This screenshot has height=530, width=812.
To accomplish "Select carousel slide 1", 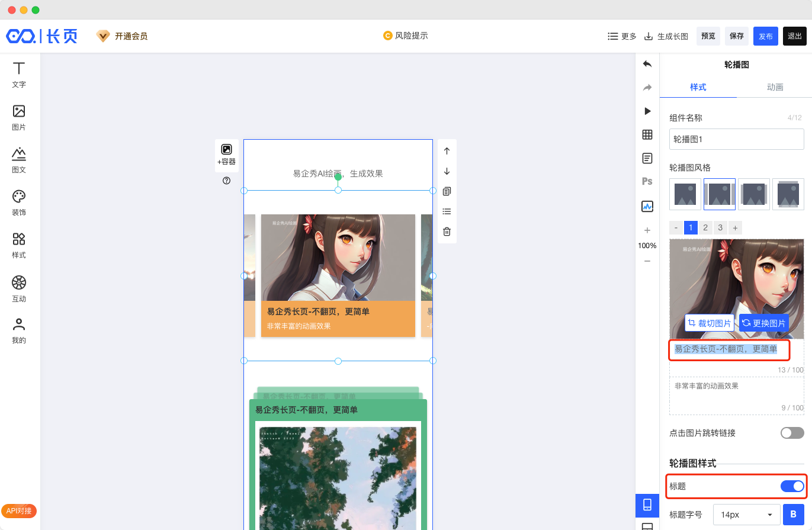I will [x=691, y=227].
